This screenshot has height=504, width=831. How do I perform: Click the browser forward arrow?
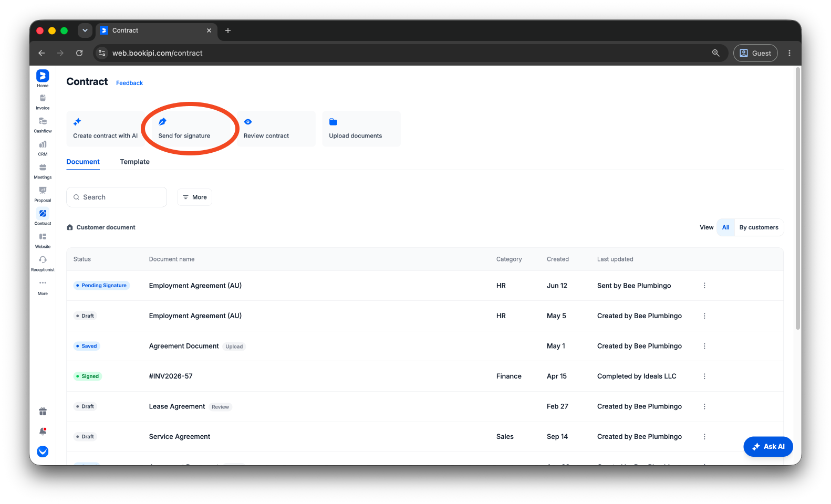60,53
